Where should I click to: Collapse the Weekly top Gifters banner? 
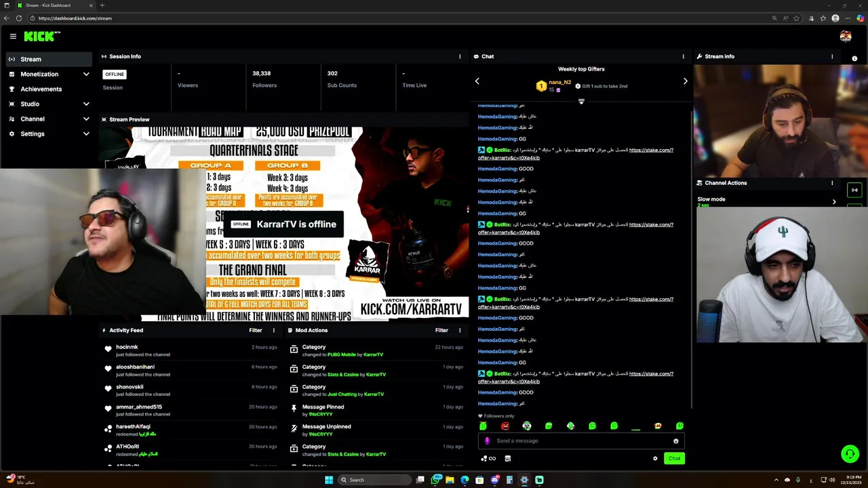tap(581, 102)
